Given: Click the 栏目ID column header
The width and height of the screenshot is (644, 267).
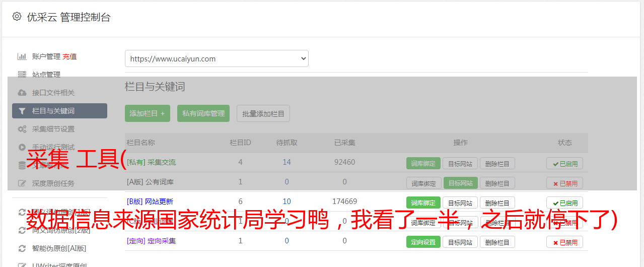Looking at the screenshot, I should (x=240, y=143).
